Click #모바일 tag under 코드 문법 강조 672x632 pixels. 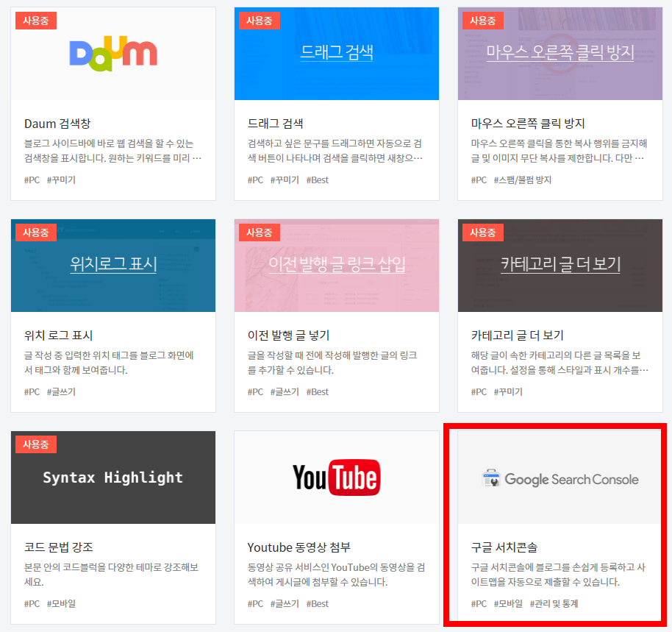(61, 604)
